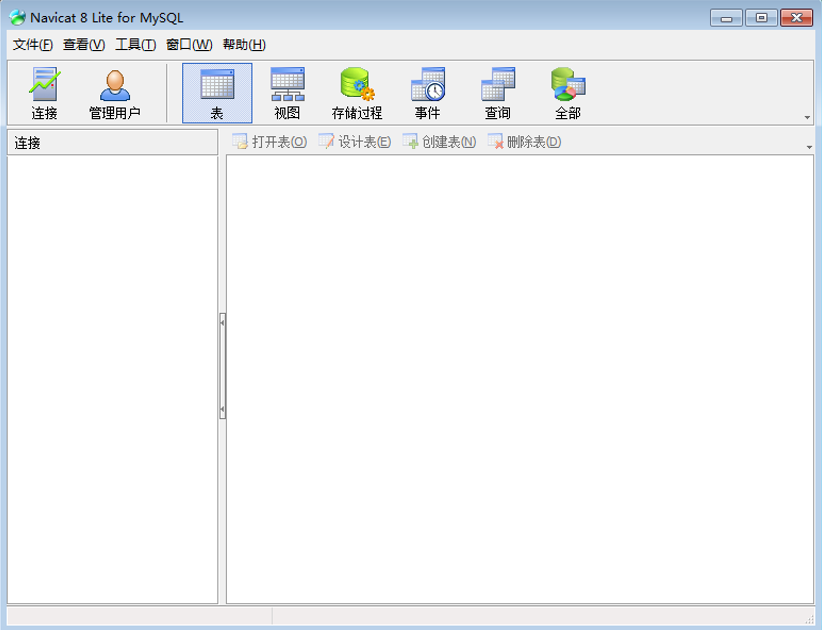The width and height of the screenshot is (822, 630).
Task: Open 管理用户 (Manage Users) tool
Action: (x=115, y=93)
